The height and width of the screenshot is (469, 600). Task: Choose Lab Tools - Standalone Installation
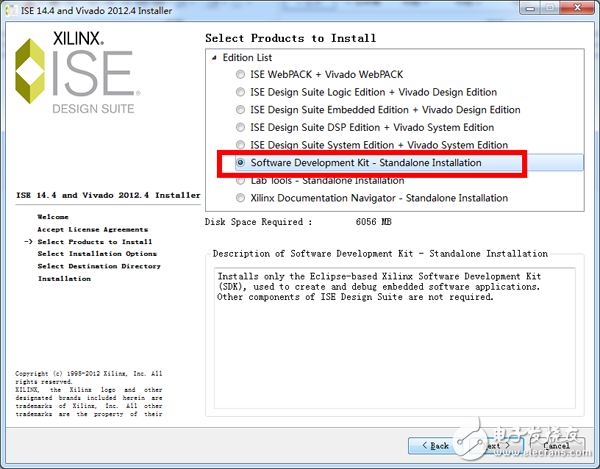coord(240,181)
